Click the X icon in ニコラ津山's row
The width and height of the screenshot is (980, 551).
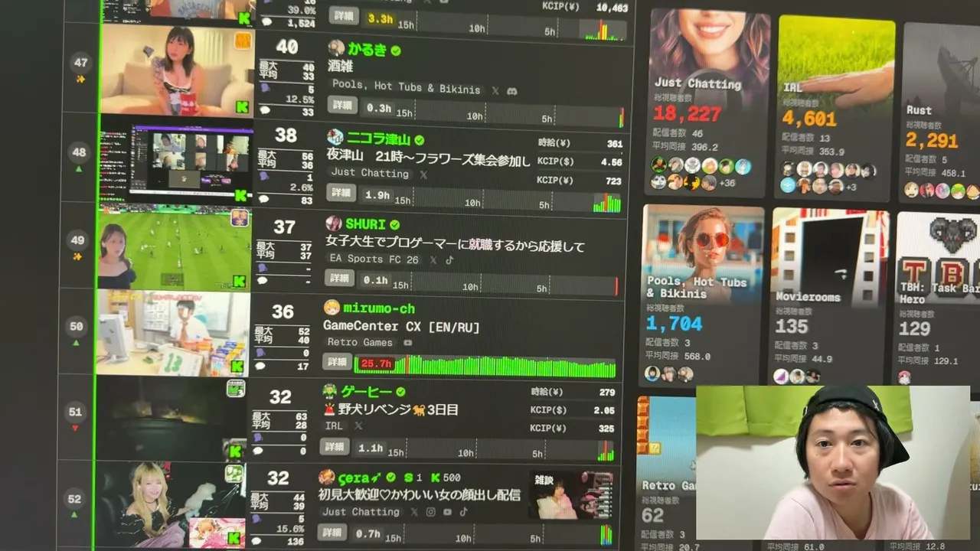click(x=423, y=174)
